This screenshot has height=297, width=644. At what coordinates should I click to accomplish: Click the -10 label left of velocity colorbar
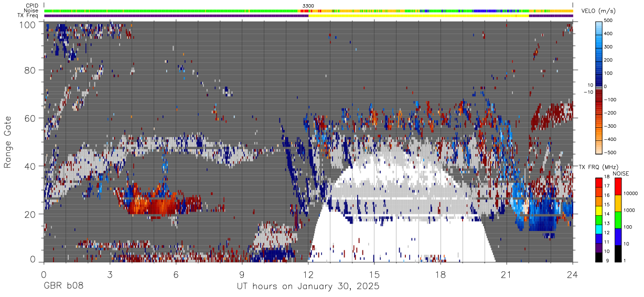tap(589, 92)
